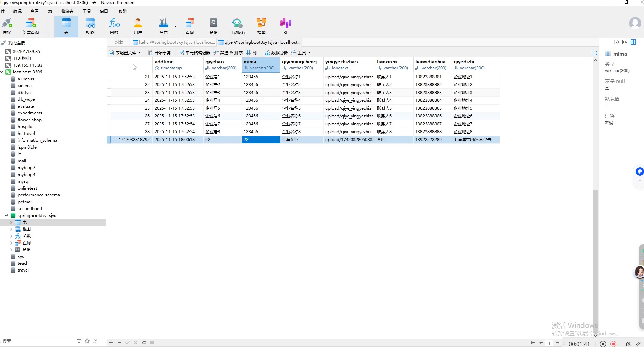Viewport: 644px width, 347px height.
Task: Click the 函数 (Function) toolbar icon
Action: [x=114, y=26]
